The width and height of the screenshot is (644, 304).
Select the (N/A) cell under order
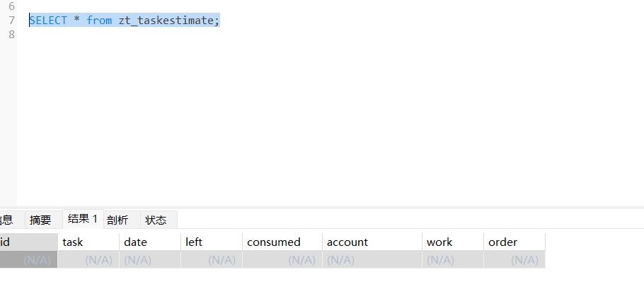(514, 259)
